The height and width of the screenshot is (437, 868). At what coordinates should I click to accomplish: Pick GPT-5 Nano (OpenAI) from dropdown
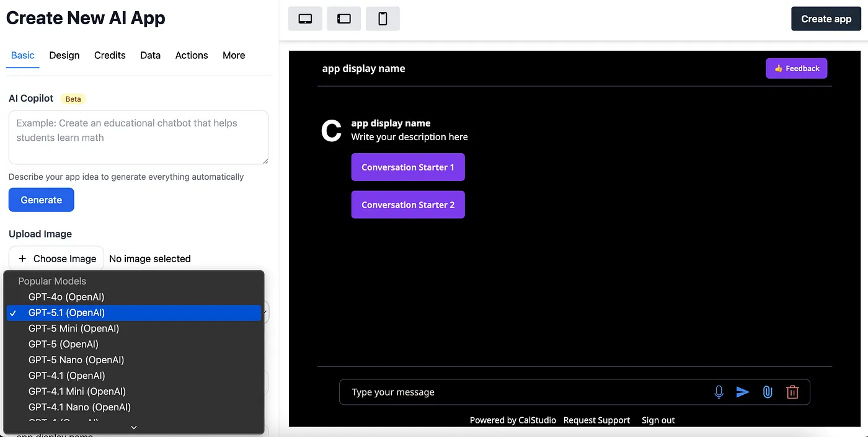click(x=134, y=360)
